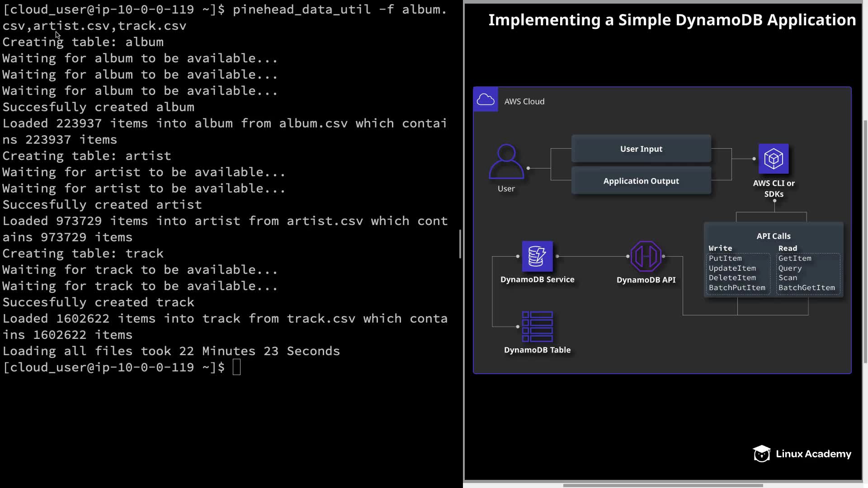
Task: Click the User Input box
Action: (641, 149)
